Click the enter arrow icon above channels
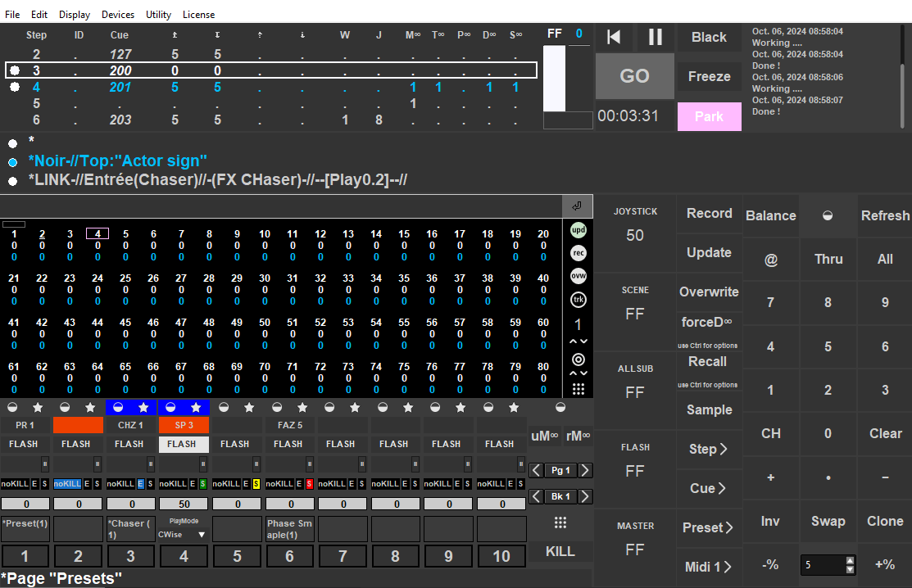 coord(577,206)
